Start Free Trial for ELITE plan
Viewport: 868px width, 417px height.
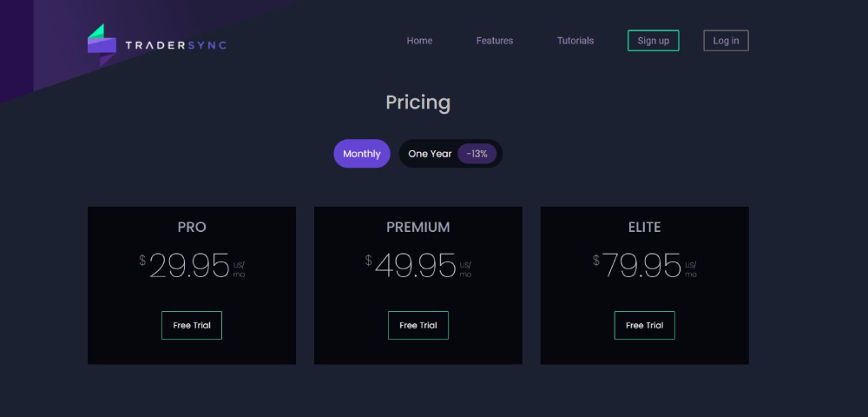[x=645, y=325]
